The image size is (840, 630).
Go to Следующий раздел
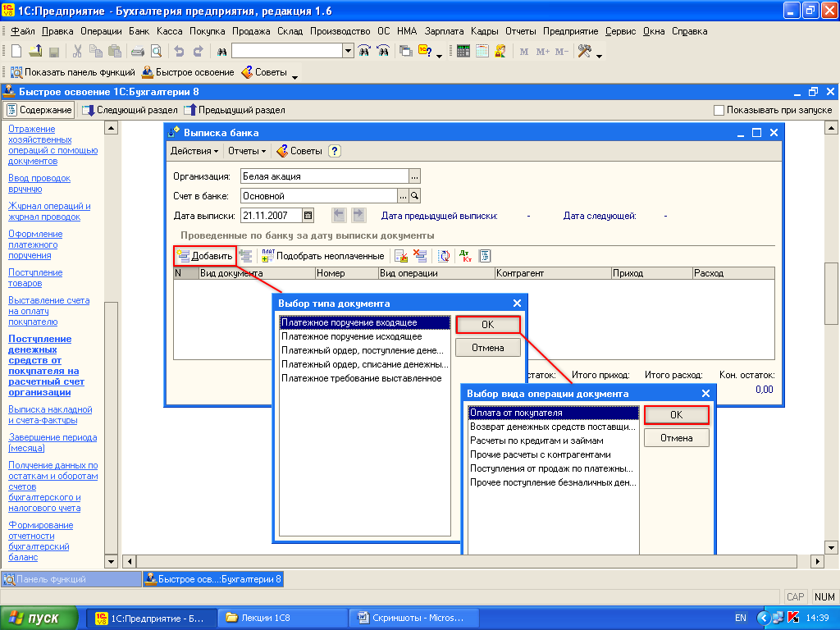click(x=130, y=110)
